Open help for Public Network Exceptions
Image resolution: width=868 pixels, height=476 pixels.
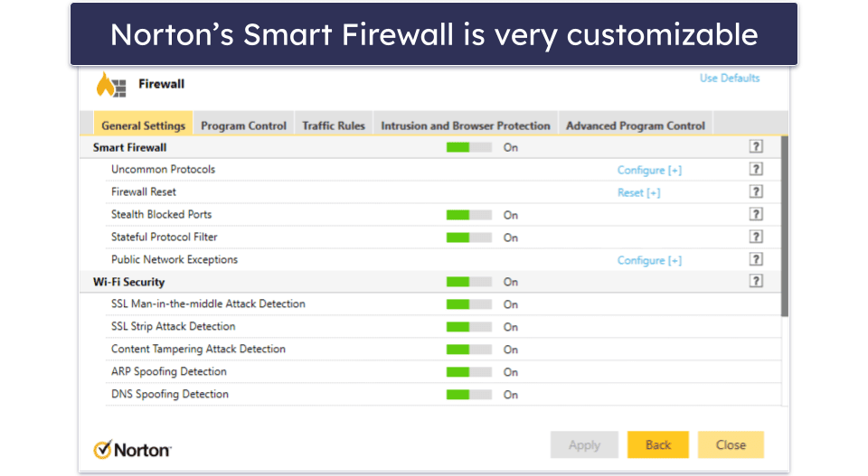756,260
